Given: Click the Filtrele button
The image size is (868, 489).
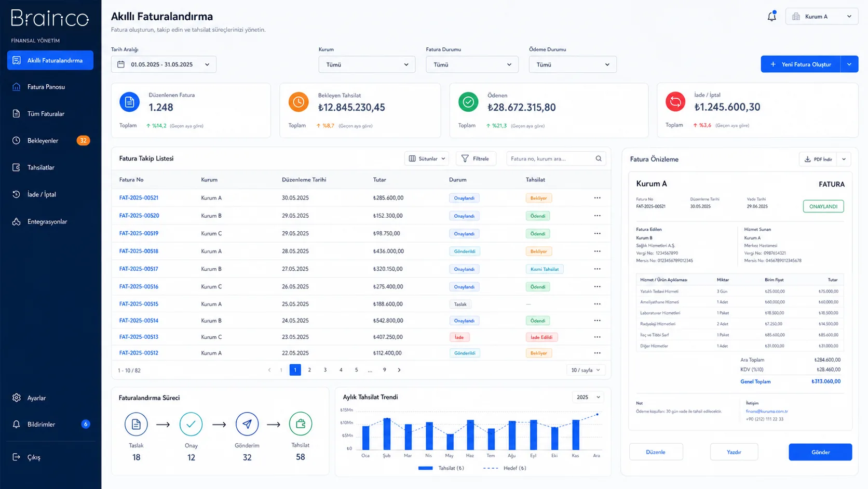Looking at the screenshot, I should click(x=476, y=158).
